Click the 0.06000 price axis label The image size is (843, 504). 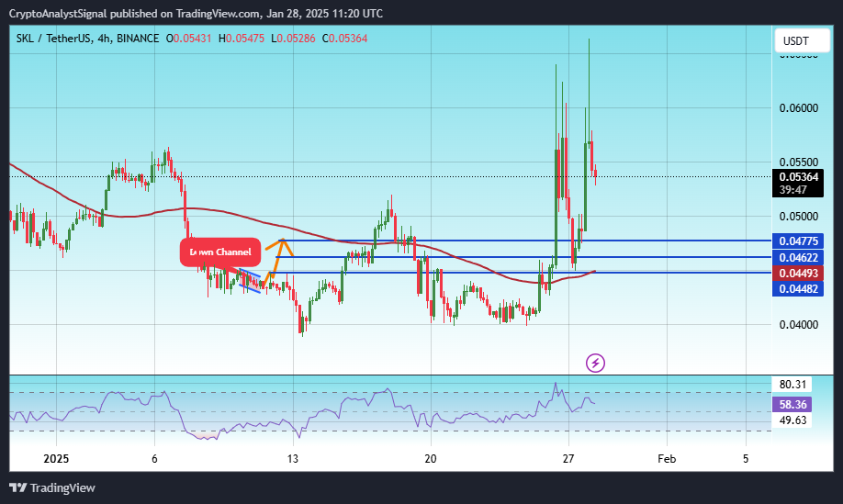pos(798,108)
